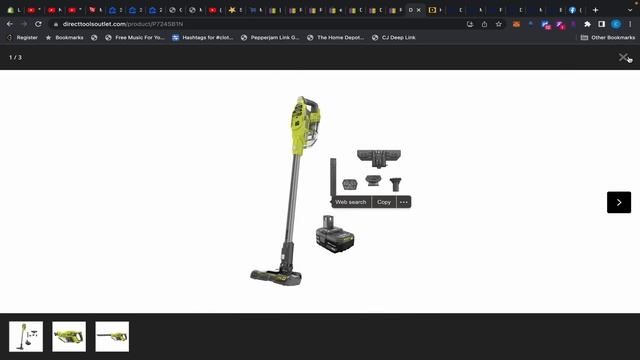Screen dimensions: 640x360
Task: Open Chrome's three-dot menu
Action: (x=630, y=24)
